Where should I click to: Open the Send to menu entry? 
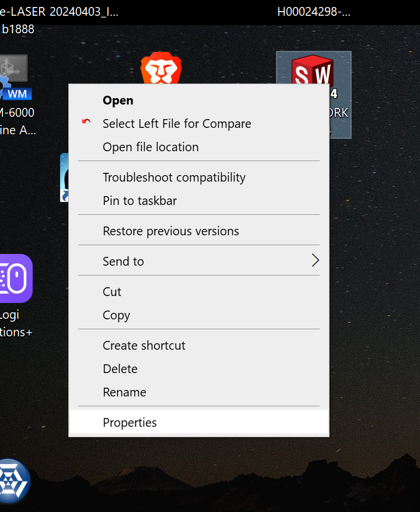click(x=123, y=262)
